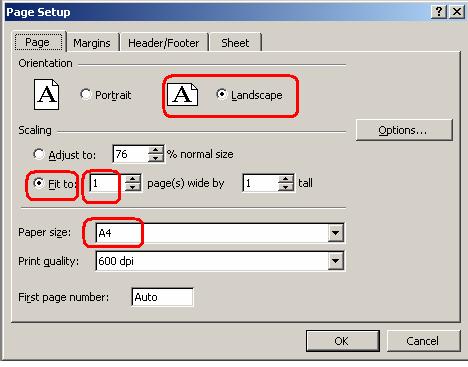Switch to the Margins tab

(x=92, y=43)
